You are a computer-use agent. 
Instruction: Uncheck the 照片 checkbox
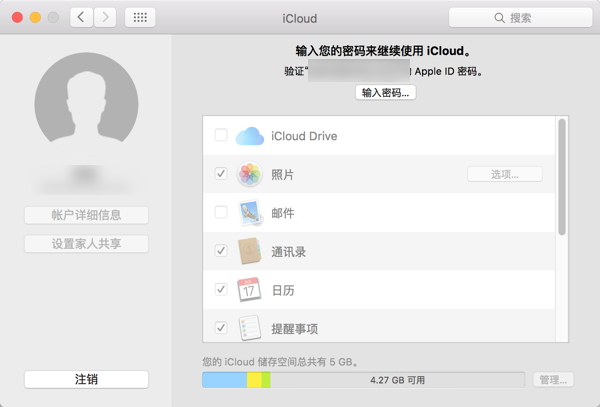pos(221,174)
